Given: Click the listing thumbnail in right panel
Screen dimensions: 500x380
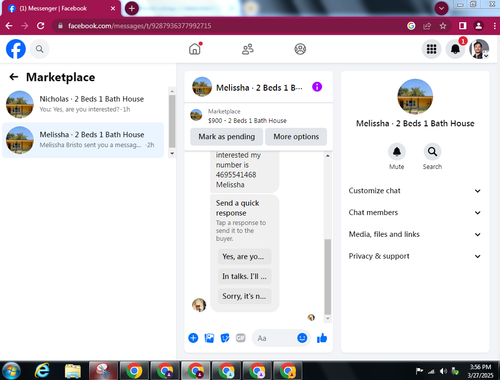Looking at the screenshot, I should pyautogui.click(x=415, y=96).
